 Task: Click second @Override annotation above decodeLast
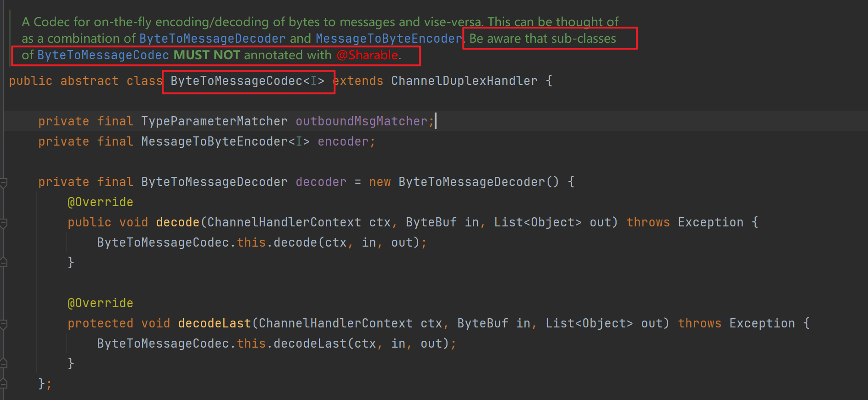(x=100, y=304)
